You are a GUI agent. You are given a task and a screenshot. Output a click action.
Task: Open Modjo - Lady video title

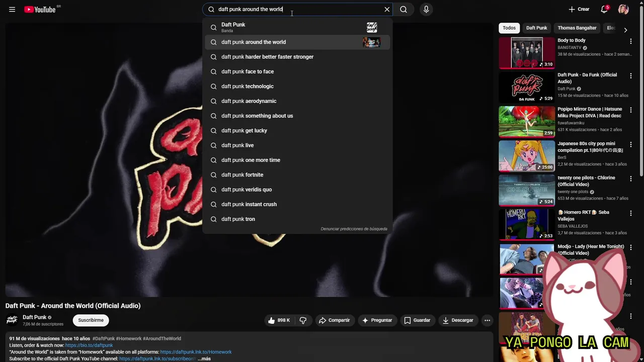(591, 249)
